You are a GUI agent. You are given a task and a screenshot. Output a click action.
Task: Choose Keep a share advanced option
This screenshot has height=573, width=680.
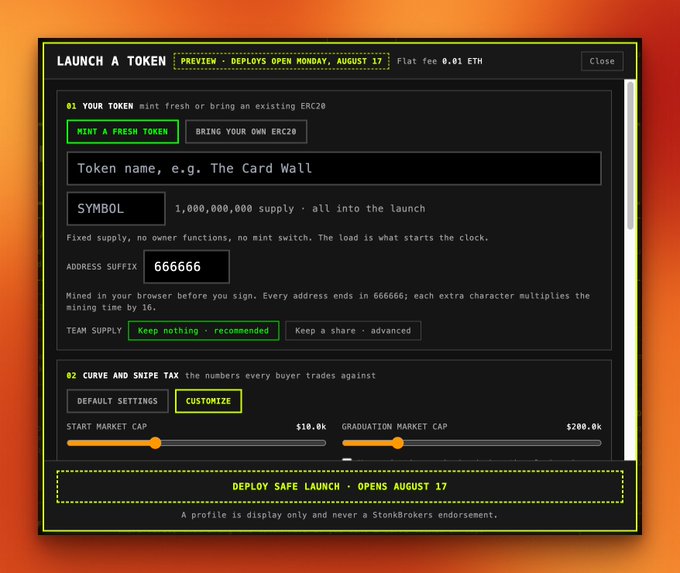[x=353, y=331]
